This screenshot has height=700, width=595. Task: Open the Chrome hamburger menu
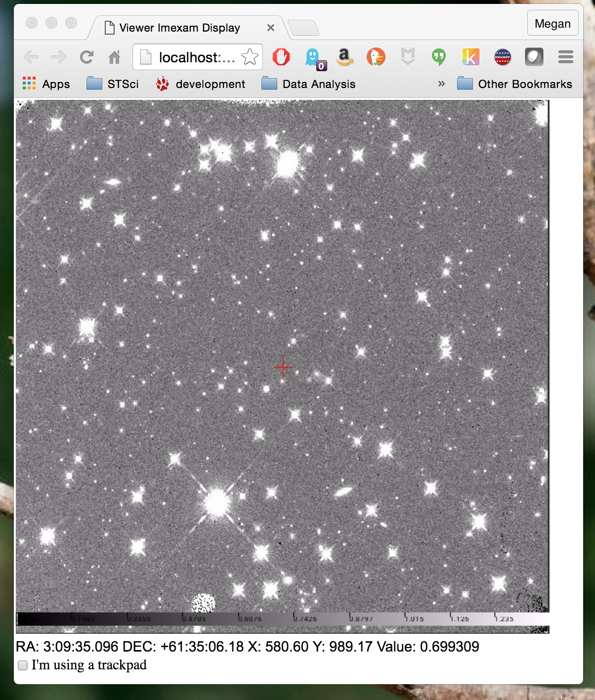click(566, 57)
